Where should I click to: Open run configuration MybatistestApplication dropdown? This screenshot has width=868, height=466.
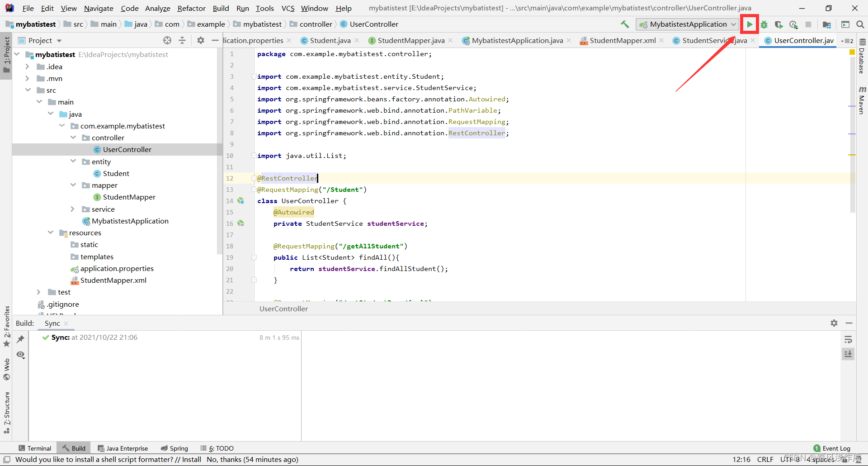[x=687, y=24]
